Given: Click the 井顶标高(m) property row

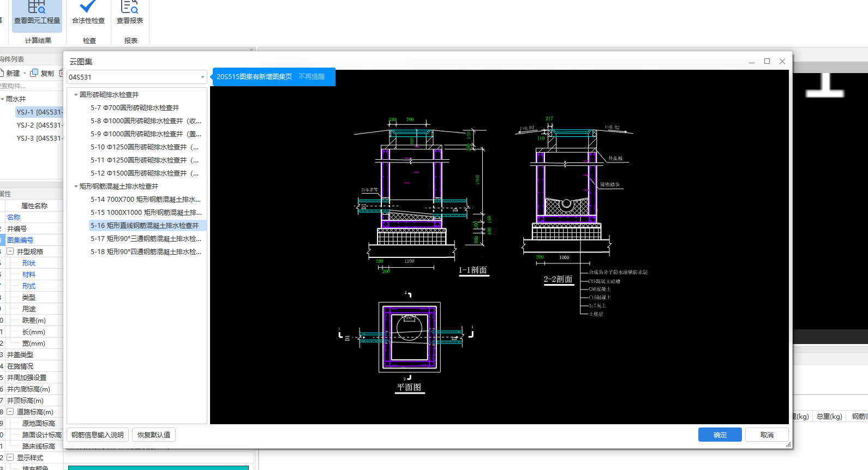Looking at the screenshot, I should 33,400.
